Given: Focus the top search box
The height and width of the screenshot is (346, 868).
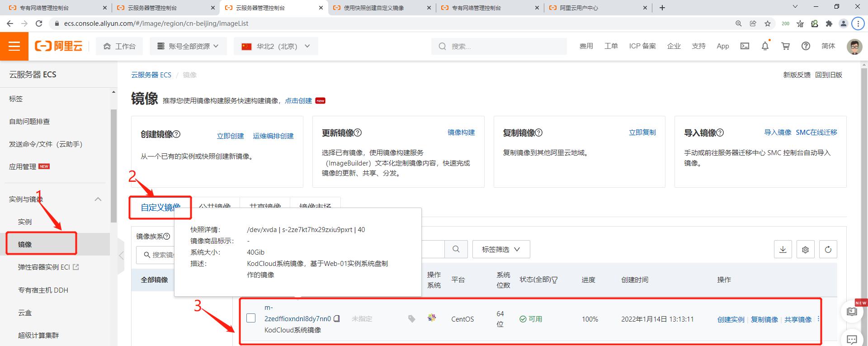Looking at the screenshot, I should [x=499, y=46].
